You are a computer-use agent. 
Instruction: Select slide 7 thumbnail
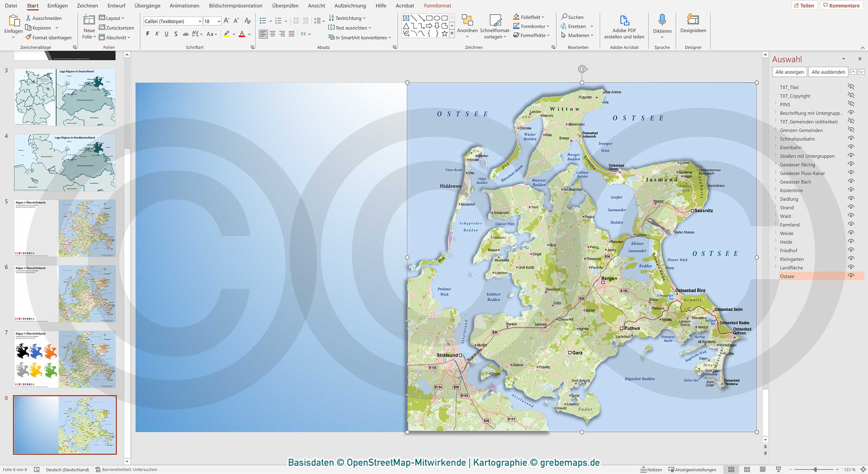tap(64, 359)
